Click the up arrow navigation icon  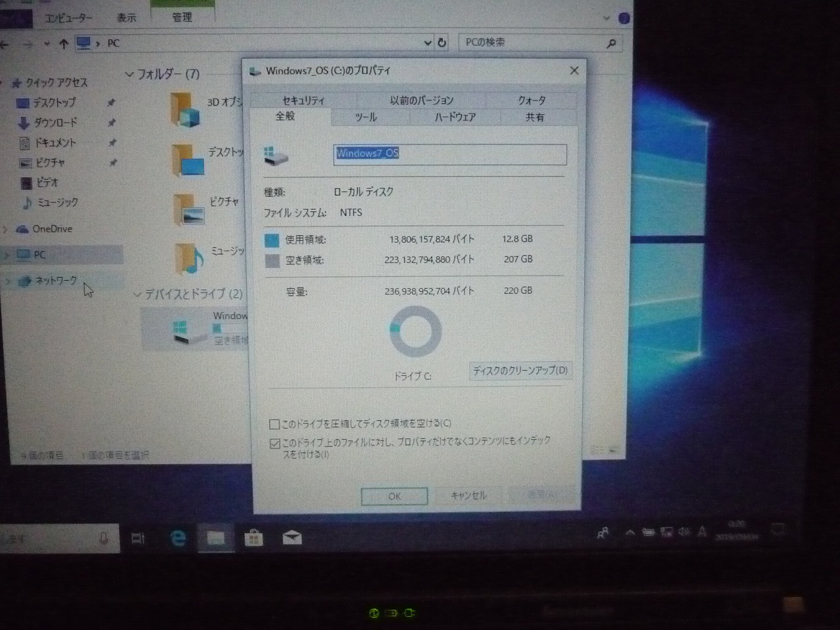click(x=64, y=44)
